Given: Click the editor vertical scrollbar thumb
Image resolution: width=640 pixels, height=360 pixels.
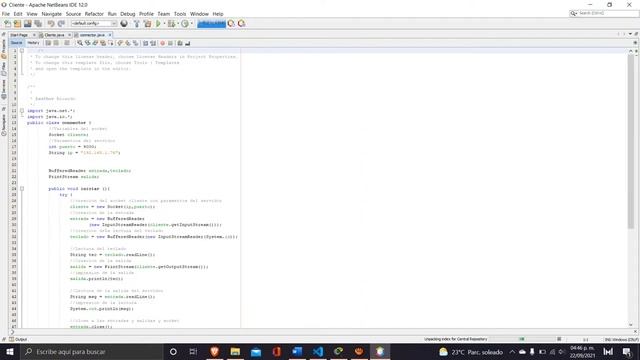Looking at the screenshot, I should [x=631, y=141].
